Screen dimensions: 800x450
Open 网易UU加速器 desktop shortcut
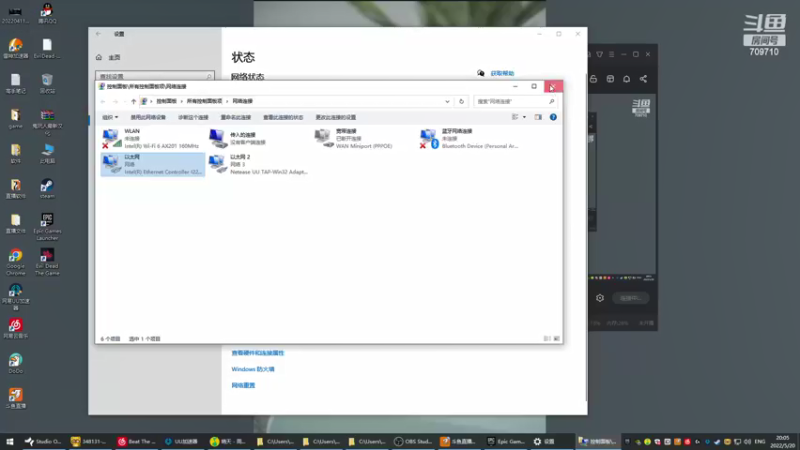coord(15,297)
